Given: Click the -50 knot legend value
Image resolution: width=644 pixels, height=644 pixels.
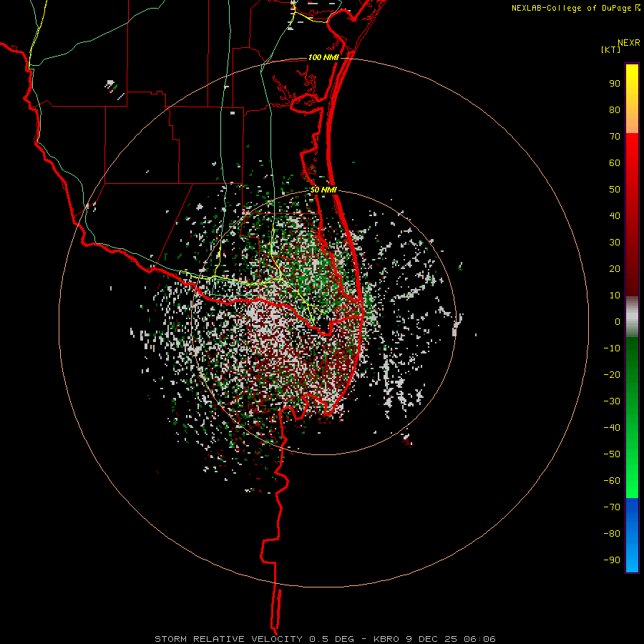Looking at the screenshot, I should [612, 454].
